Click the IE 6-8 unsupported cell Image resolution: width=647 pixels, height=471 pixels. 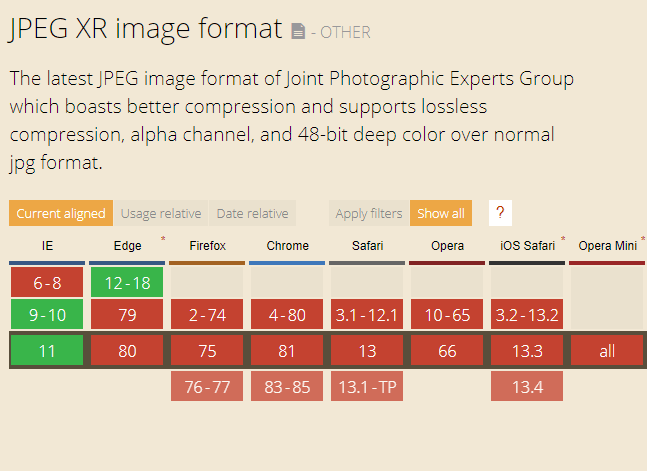pyautogui.click(x=47, y=283)
